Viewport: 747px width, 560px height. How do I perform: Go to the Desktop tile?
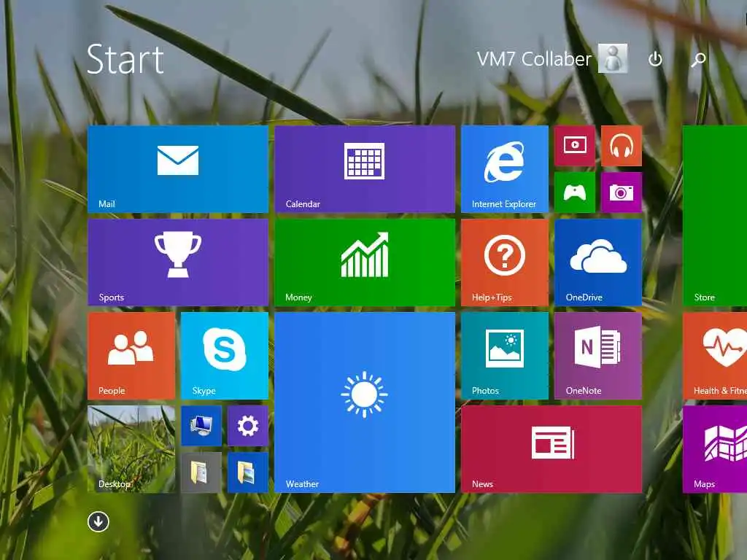click(x=131, y=449)
